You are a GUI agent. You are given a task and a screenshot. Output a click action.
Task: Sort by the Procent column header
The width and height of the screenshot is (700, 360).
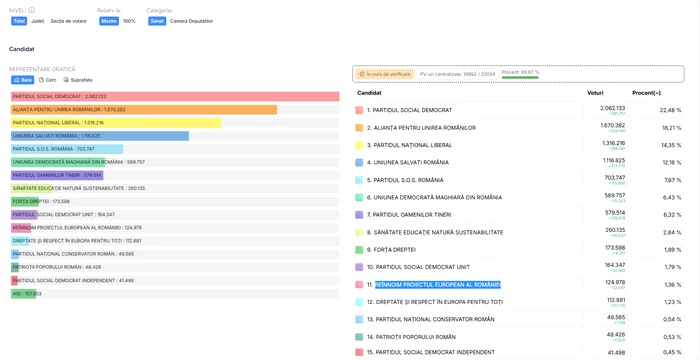point(646,93)
